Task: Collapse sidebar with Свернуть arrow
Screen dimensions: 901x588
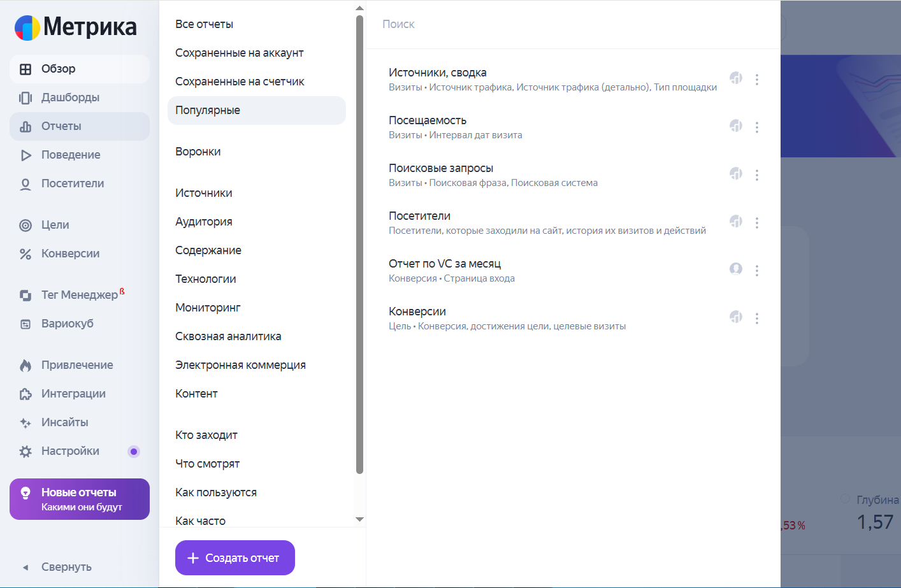Action: 25,567
